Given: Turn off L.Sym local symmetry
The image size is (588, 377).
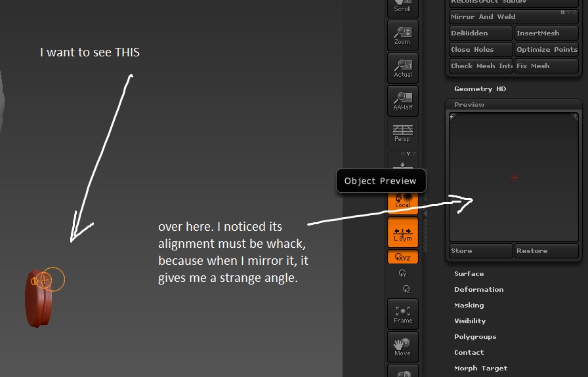Looking at the screenshot, I should tap(403, 233).
